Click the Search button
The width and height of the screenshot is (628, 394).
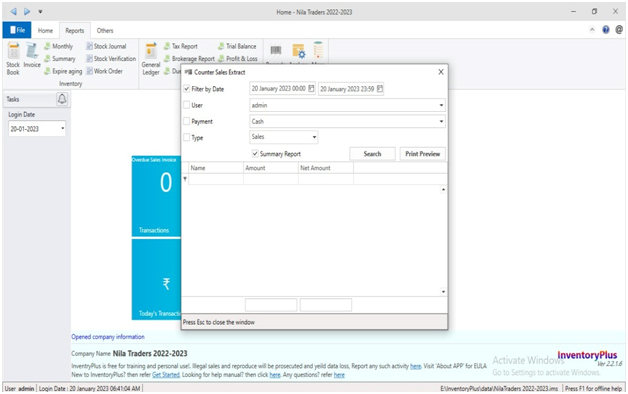[x=372, y=154]
